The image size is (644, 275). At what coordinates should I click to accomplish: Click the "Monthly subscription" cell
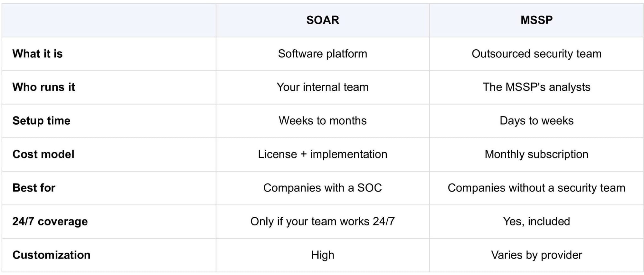tap(536, 154)
